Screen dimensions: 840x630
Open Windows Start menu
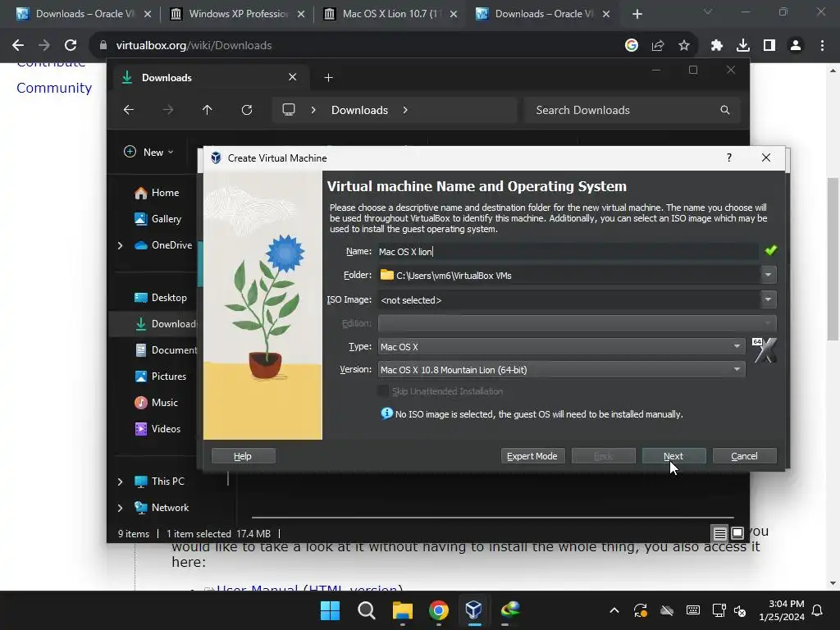[330, 610]
